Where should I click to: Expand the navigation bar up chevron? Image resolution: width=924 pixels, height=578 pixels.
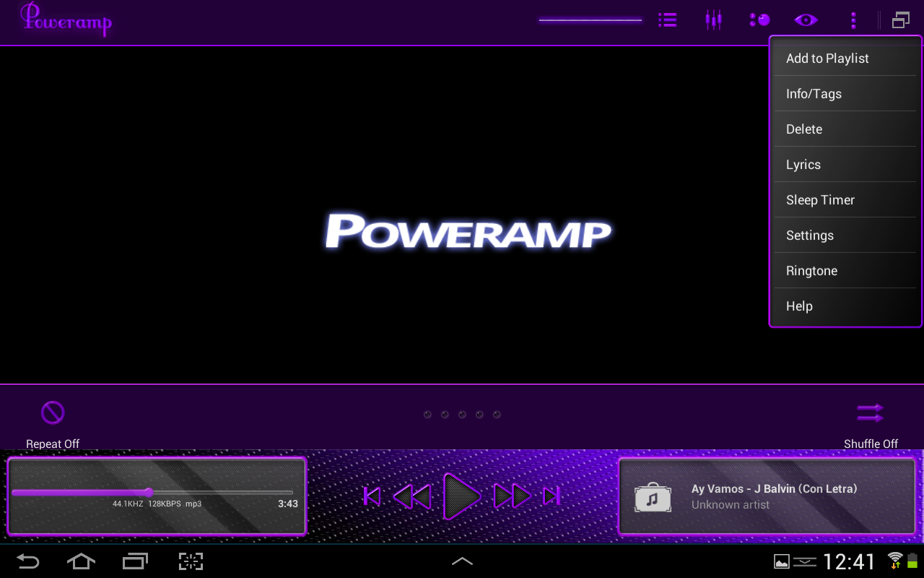tap(462, 561)
